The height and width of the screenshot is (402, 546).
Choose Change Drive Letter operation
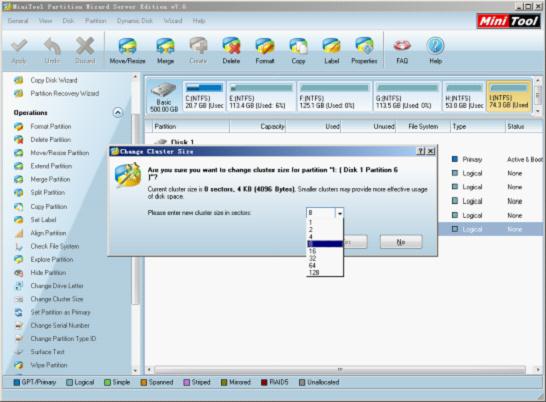pyautogui.click(x=57, y=286)
